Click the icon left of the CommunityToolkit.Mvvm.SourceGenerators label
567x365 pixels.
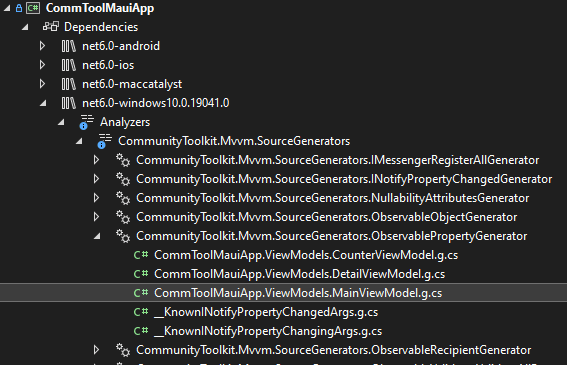click(105, 141)
